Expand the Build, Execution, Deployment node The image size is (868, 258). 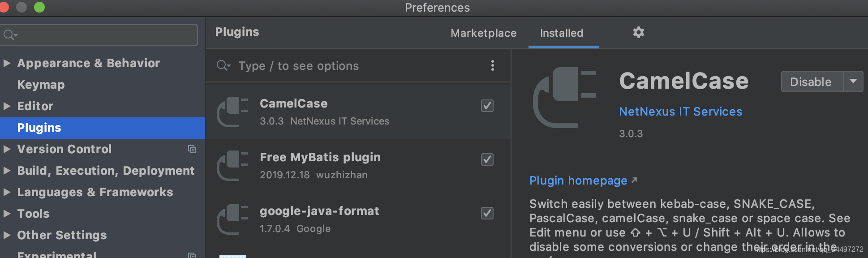[x=7, y=171]
